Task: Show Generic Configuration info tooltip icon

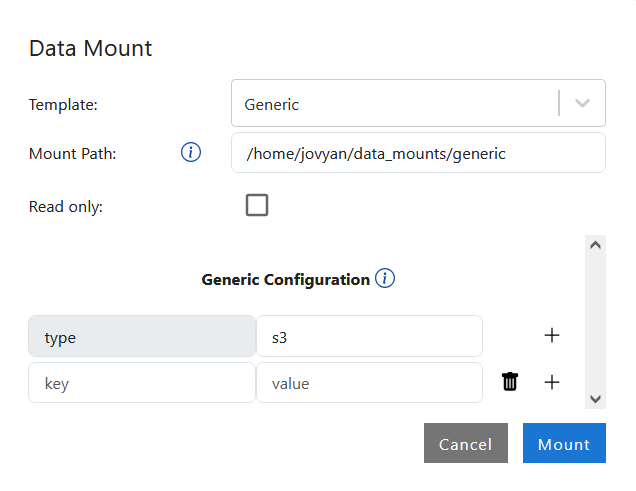Action: coord(385,278)
